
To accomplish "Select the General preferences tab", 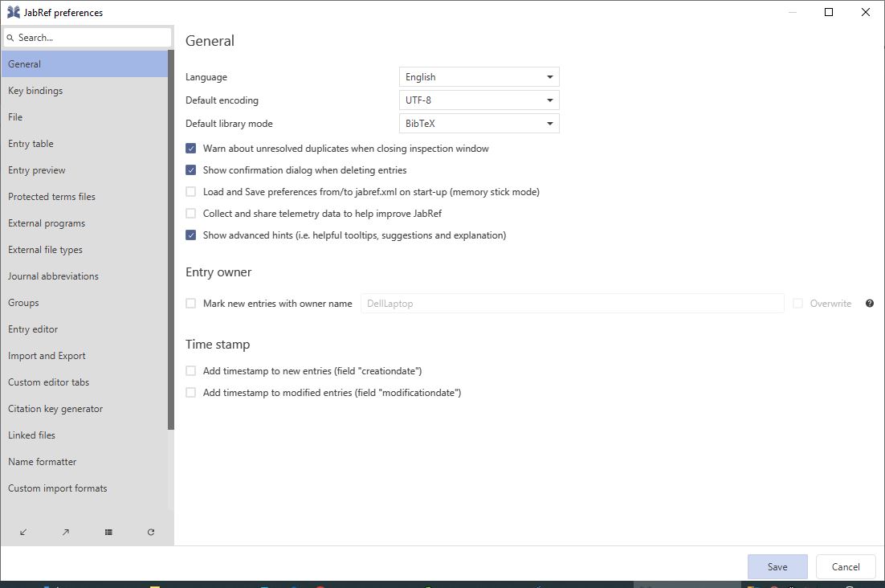I will click(84, 63).
